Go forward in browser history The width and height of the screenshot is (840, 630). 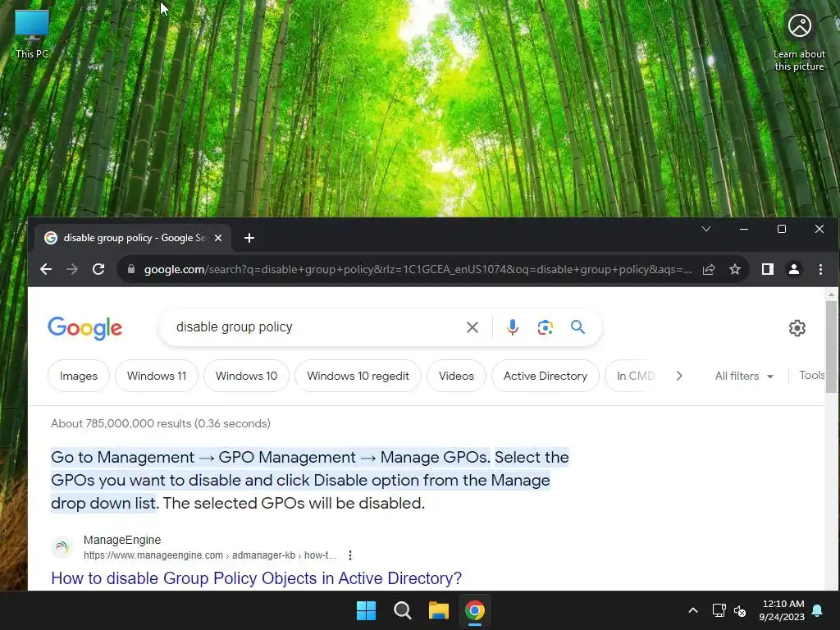(x=72, y=269)
